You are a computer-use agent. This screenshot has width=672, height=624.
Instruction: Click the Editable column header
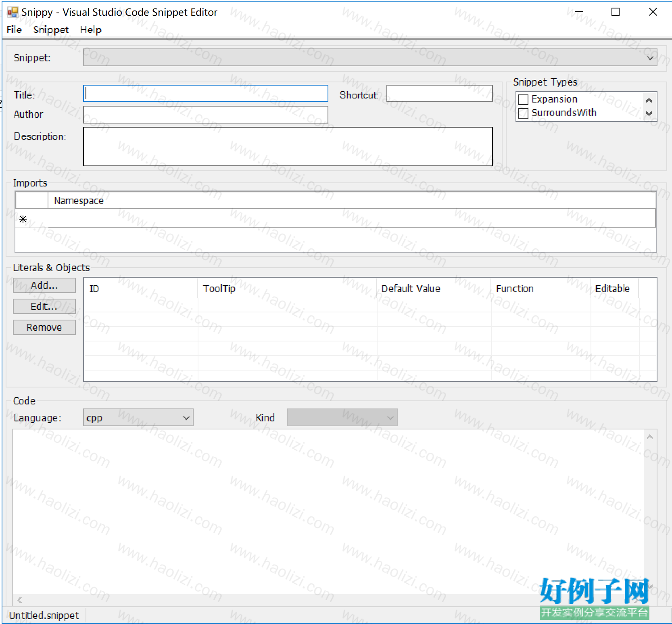click(614, 289)
